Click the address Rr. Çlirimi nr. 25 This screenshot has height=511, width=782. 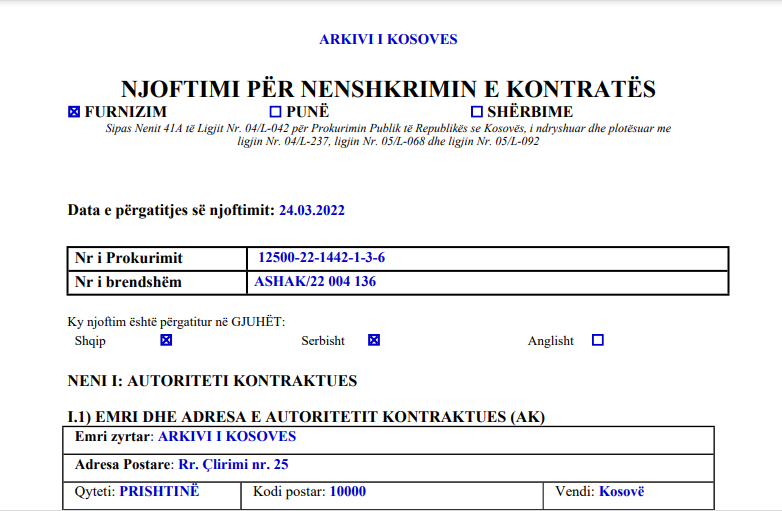click(233, 465)
